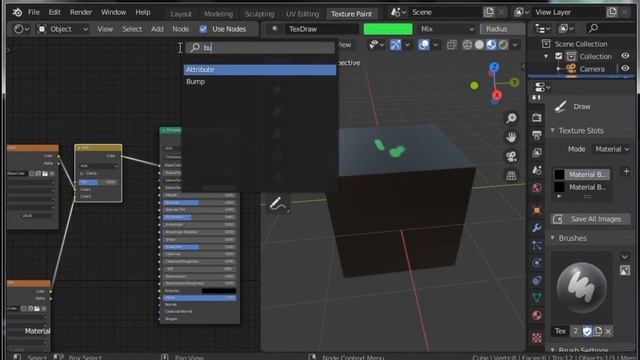Viewport: 640px width, 360px height.
Task: Open the node editor type dropdown
Action: click(x=21, y=29)
